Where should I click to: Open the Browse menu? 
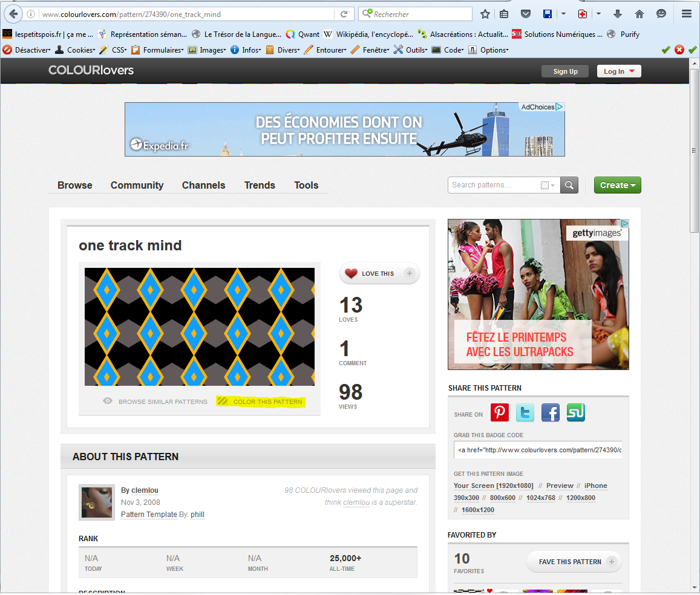click(x=75, y=185)
